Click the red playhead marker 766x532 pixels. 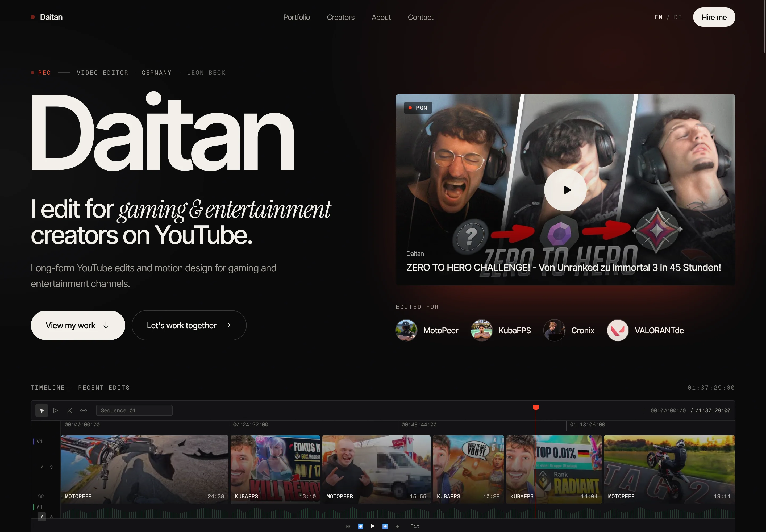[536, 408]
